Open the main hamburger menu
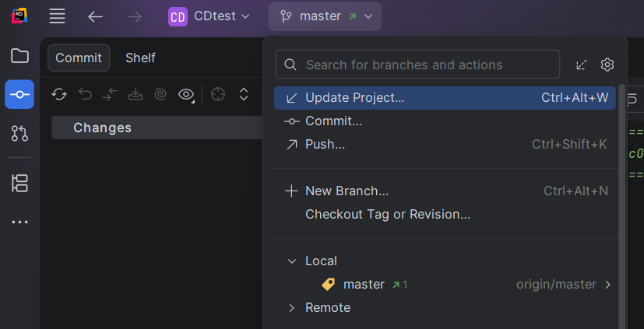 pyautogui.click(x=57, y=16)
